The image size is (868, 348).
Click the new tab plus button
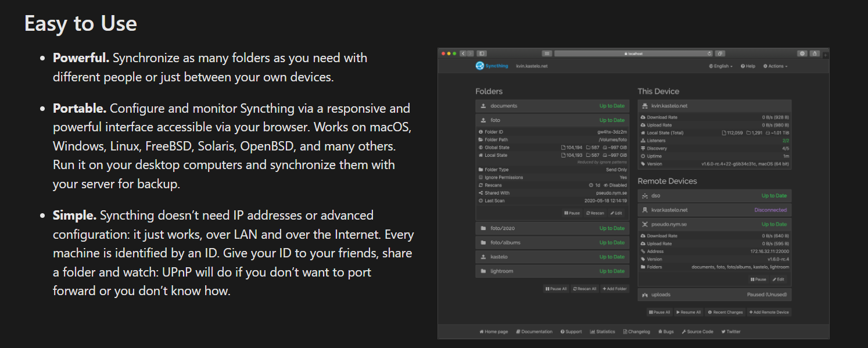[x=825, y=55]
